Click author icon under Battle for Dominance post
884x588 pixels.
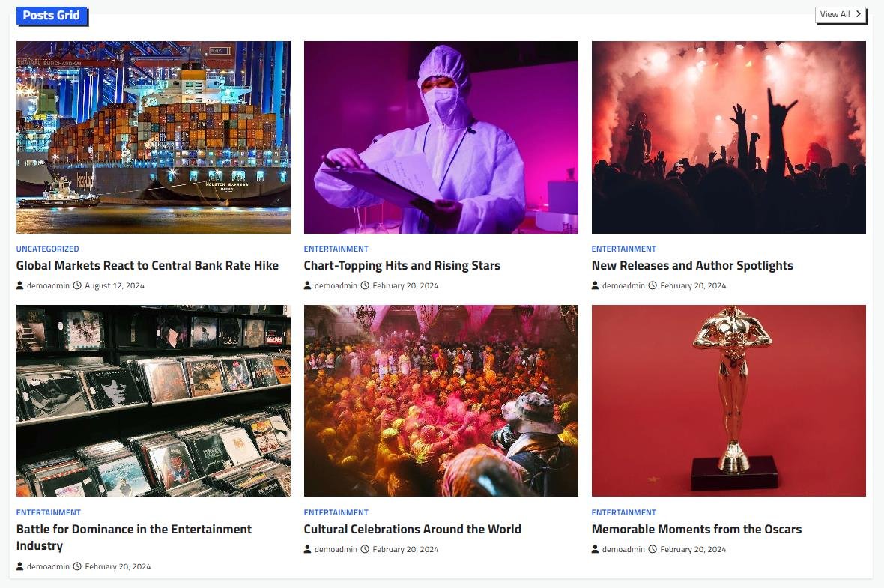pyautogui.click(x=19, y=566)
